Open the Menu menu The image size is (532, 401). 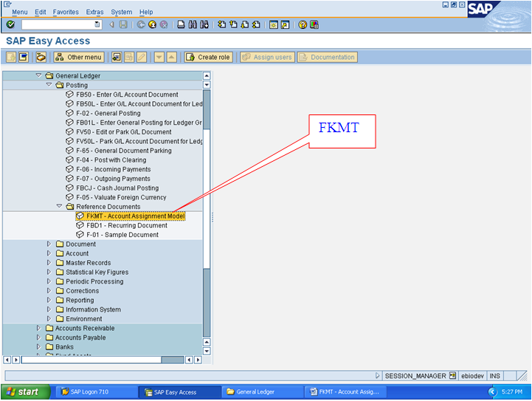(x=20, y=12)
